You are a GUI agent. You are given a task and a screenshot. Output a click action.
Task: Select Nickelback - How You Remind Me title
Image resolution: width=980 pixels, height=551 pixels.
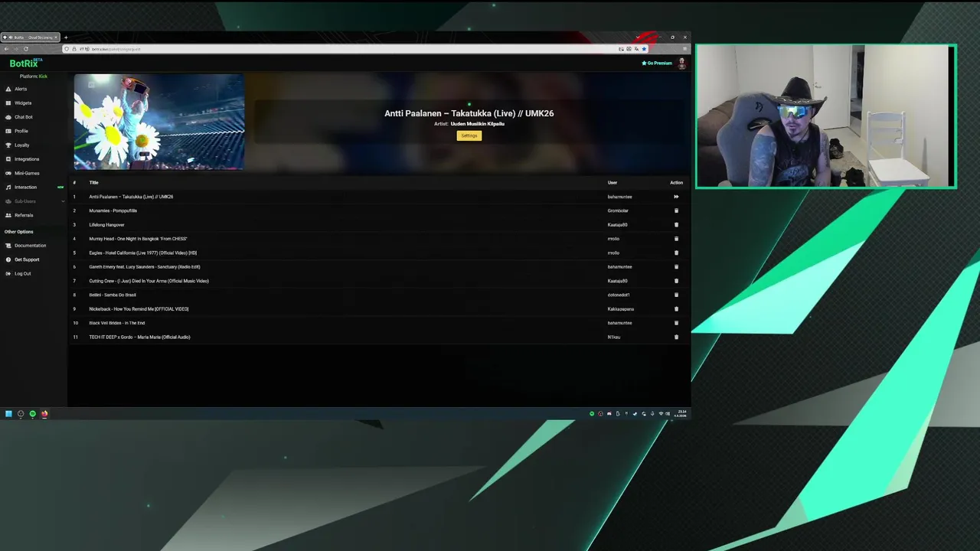click(139, 309)
